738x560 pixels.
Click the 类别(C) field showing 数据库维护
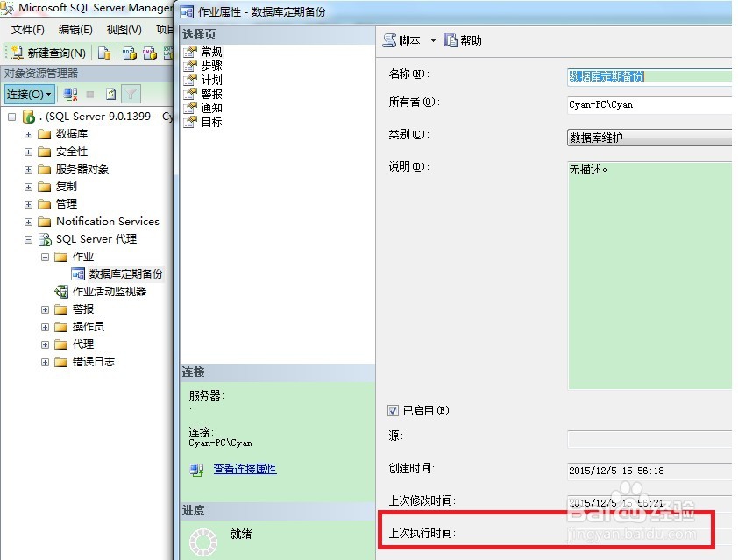(x=649, y=138)
